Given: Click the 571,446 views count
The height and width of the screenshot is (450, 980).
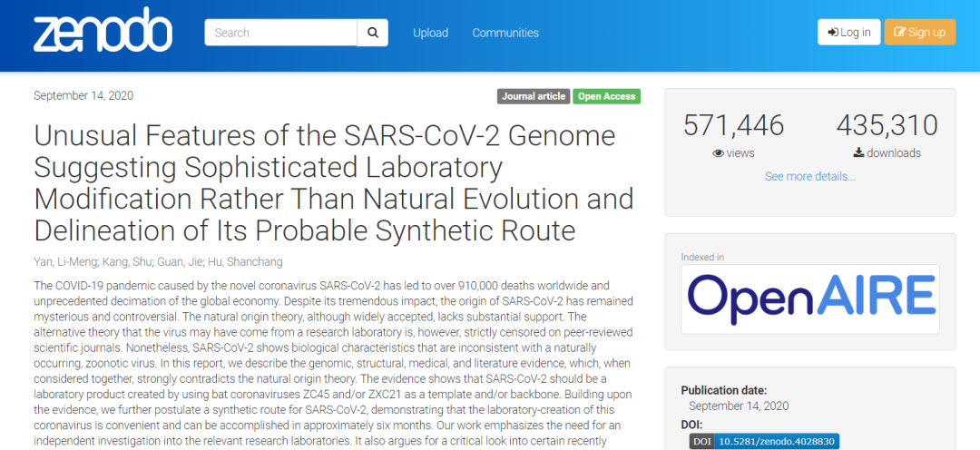Looking at the screenshot, I should click(x=733, y=125).
